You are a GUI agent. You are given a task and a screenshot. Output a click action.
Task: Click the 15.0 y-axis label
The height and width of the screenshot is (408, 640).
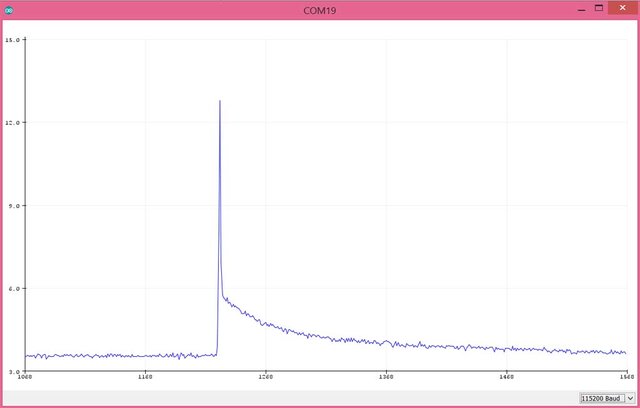(13, 40)
